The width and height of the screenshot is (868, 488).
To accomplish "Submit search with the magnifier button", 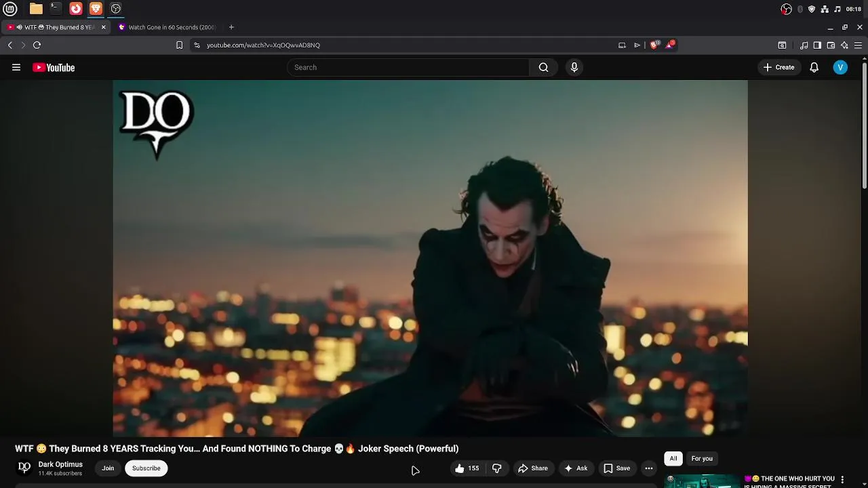I will coord(543,67).
